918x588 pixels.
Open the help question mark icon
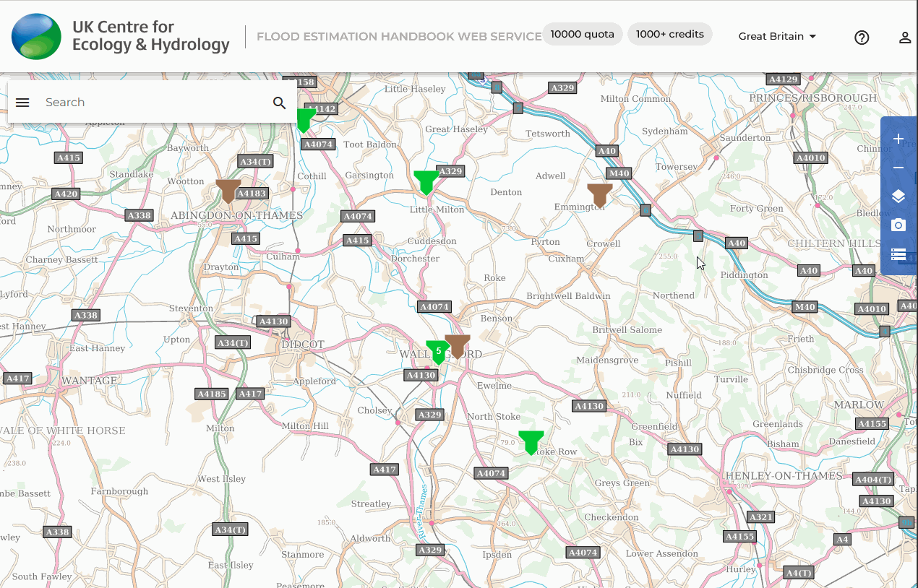point(862,38)
